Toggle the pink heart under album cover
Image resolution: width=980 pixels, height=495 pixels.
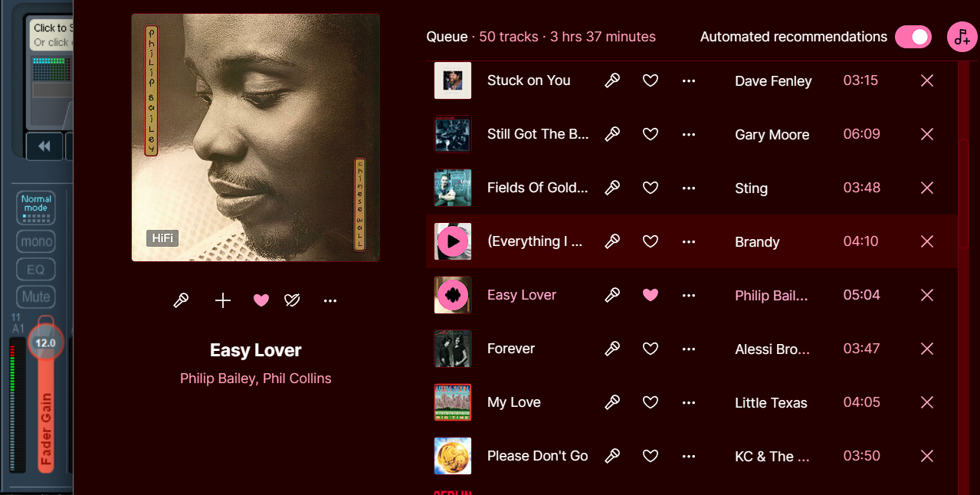tap(261, 300)
